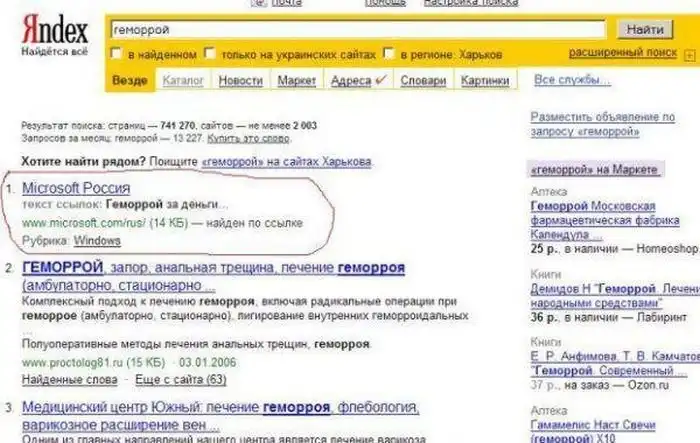Switch to the Каталог tab
The height and width of the screenshot is (443, 700).
tap(182, 80)
